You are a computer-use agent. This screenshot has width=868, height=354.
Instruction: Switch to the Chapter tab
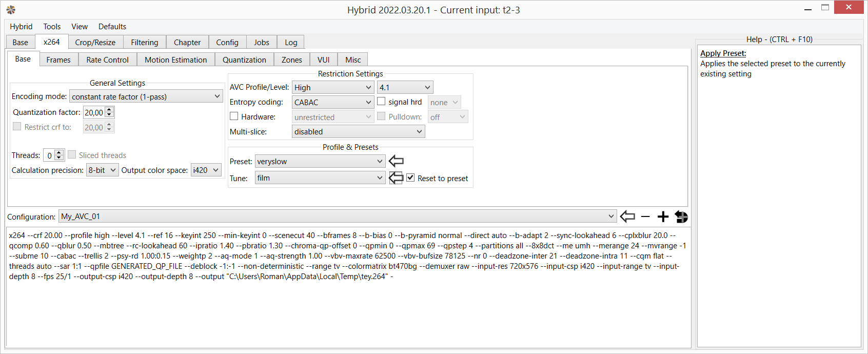[187, 43]
